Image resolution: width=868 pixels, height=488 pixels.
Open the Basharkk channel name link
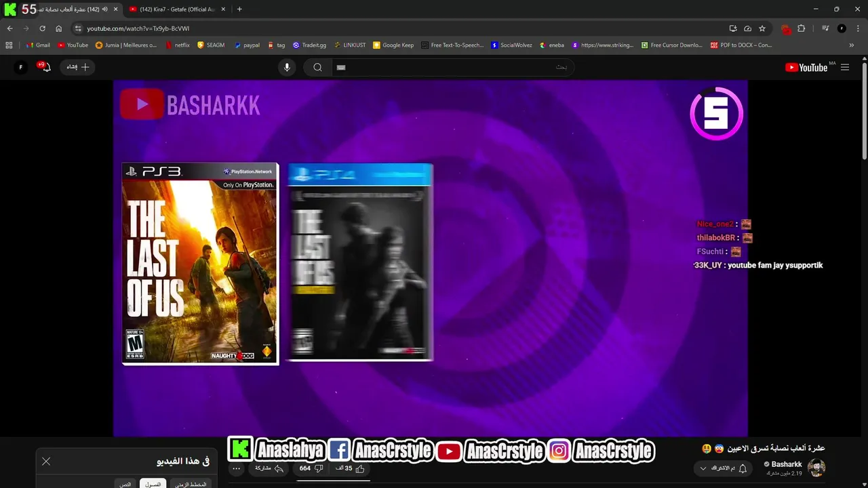pos(787,464)
